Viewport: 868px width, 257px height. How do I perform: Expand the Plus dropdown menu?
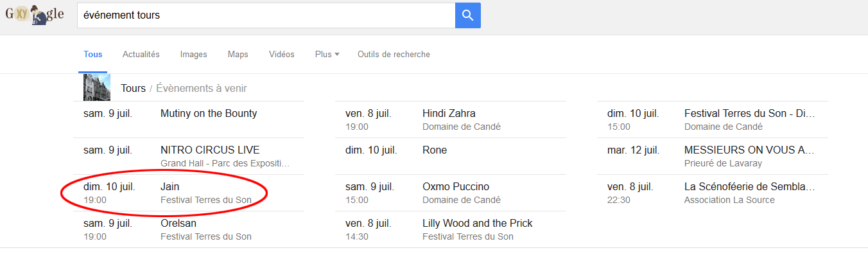point(327,55)
